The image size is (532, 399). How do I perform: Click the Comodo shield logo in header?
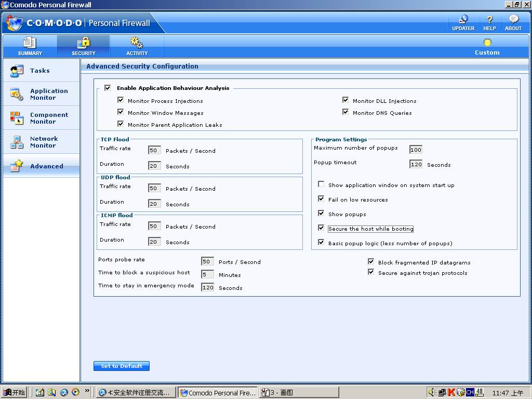[15, 23]
